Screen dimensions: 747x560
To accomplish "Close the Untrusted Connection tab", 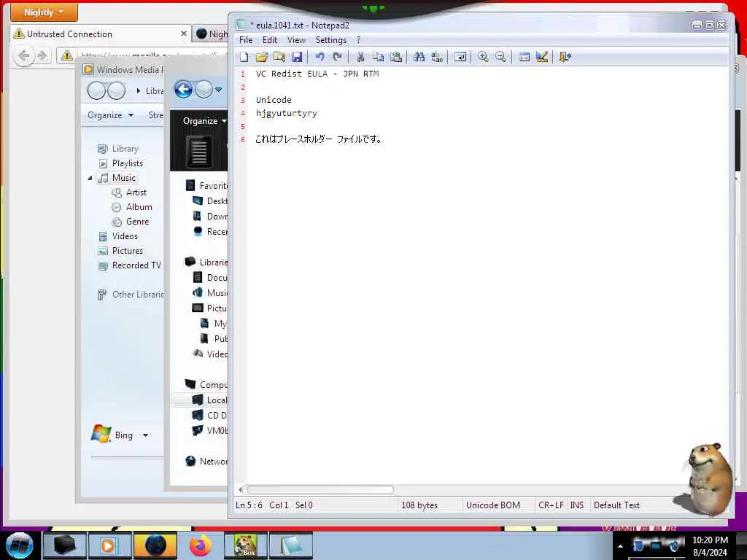I will point(183,34).
